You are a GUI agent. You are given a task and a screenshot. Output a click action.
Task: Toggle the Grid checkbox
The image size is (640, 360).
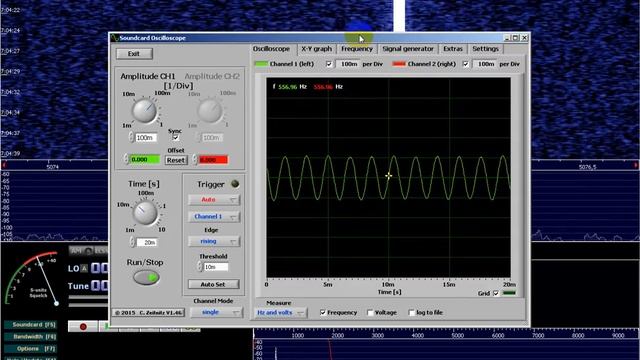pyautogui.click(x=496, y=293)
